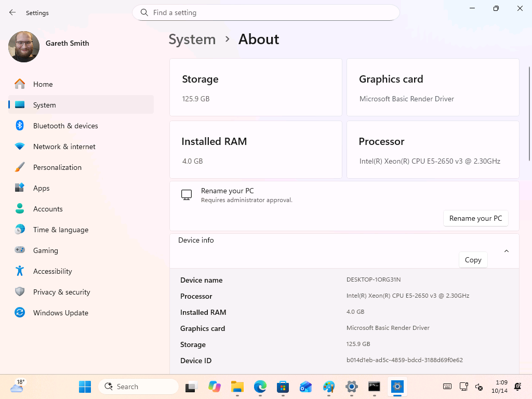Image resolution: width=532 pixels, height=399 pixels.
Task: Click the device name DESKTOP-1ORG31N
Action: [x=374, y=280]
